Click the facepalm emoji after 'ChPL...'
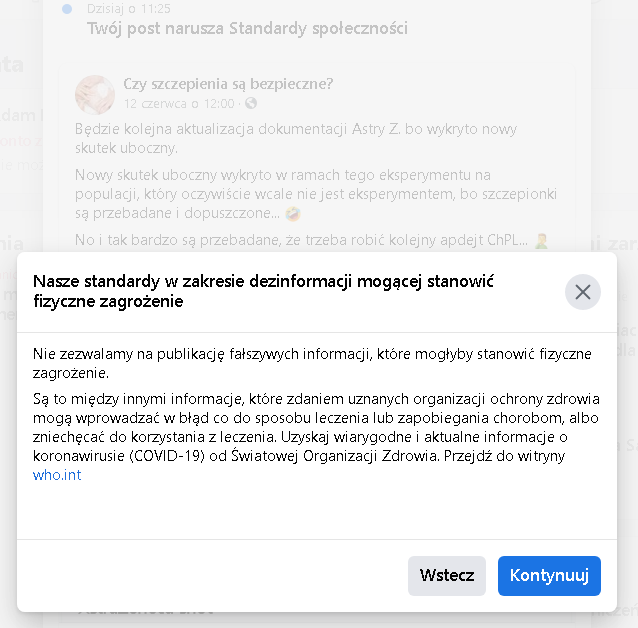Image resolution: width=638 pixels, height=628 pixels. pyautogui.click(x=541, y=240)
